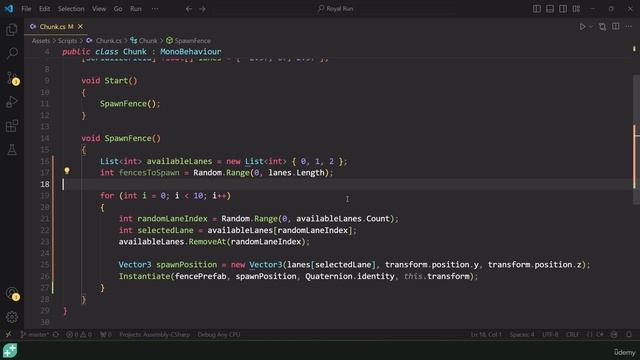640x360 pixels.
Task: Open the View menu
Action: pos(99,9)
